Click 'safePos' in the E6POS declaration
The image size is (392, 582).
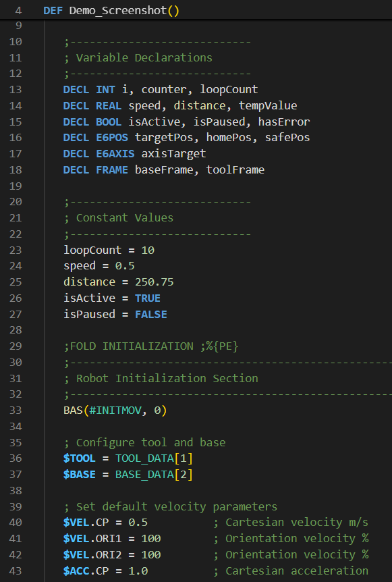tap(287, 137)
